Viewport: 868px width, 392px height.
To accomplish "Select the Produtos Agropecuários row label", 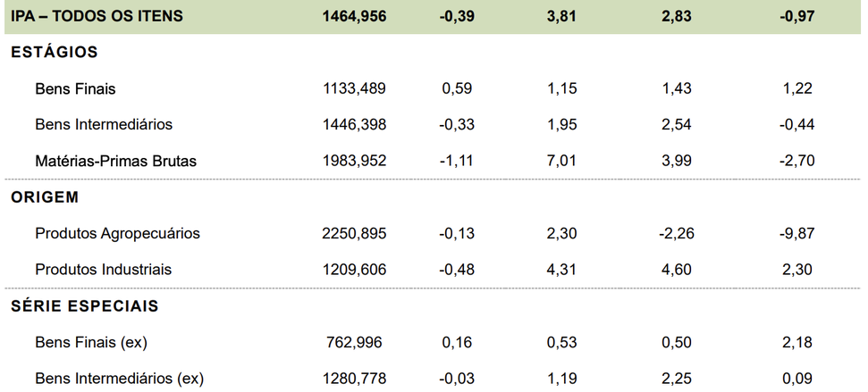I will click(117, 234).
